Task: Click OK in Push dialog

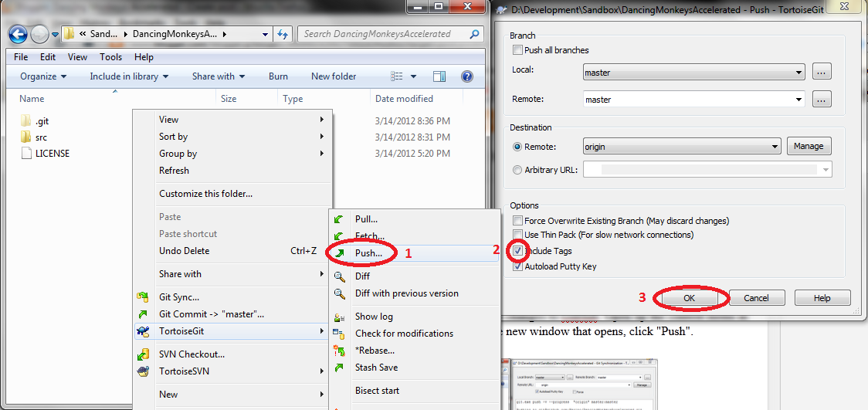Action: point(688,298)
